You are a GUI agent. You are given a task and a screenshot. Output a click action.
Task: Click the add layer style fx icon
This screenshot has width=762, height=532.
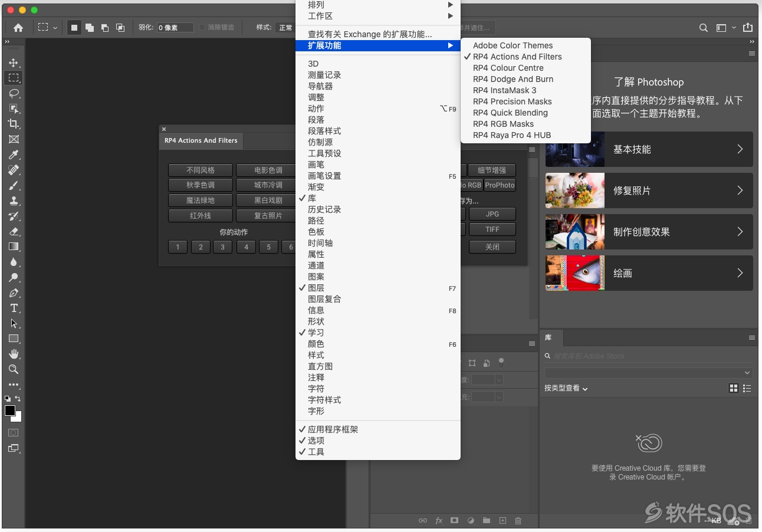pos(439,521)
